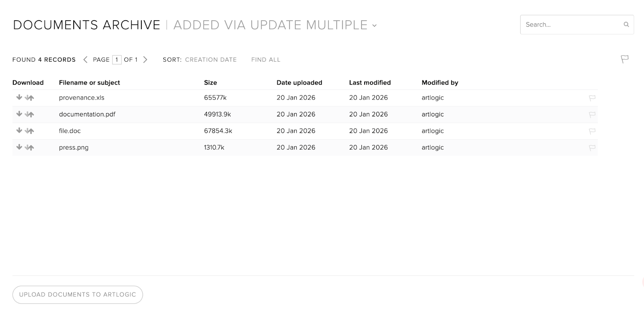This screenshot has height=309, width=644.
Task: Open the Creation Date sort dropdown
Action: pos(211,60)
